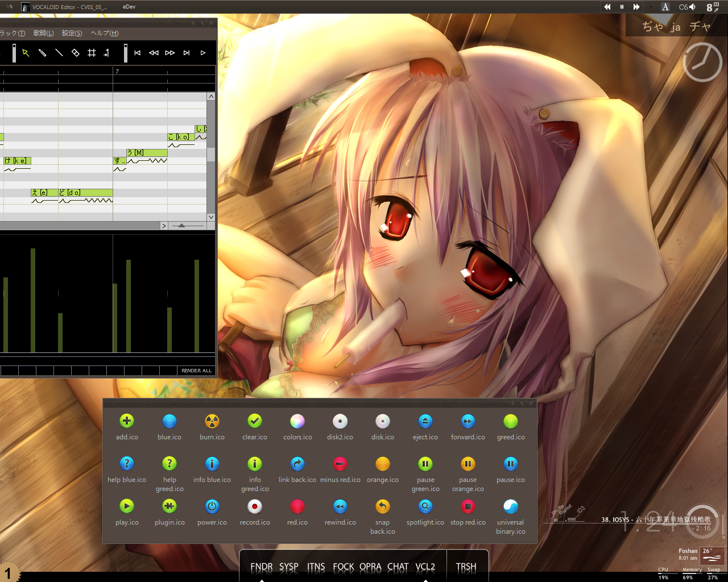
Task: Rewind in the VOCALOID Editor transport
Action: pyautogui.click(x=154, y=53)
